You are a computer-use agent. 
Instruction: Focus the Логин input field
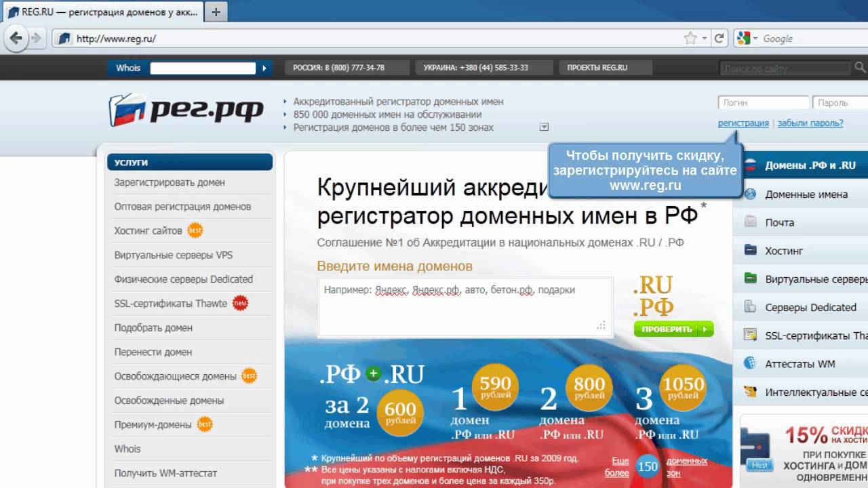763,103
